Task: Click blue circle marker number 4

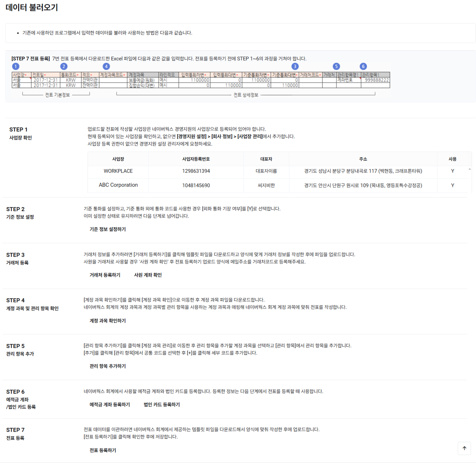Action: [x=106, y=66]
